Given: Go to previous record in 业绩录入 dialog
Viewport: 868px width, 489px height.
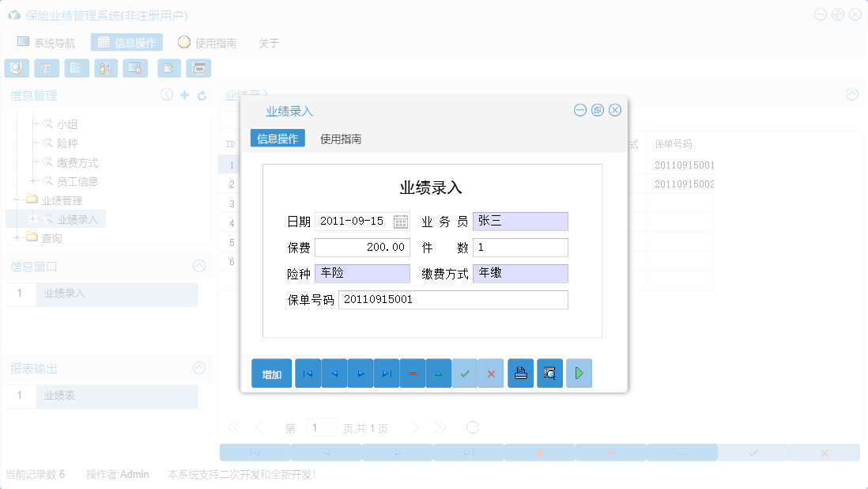Looking at the screenshot, I should tap(334, 373).
